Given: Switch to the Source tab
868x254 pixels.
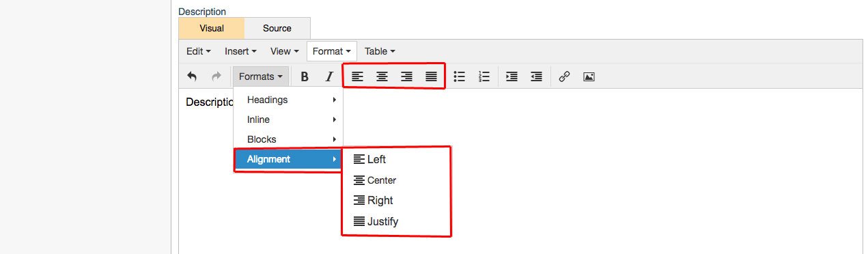Looking at the screenshot, I should [277, 28].
